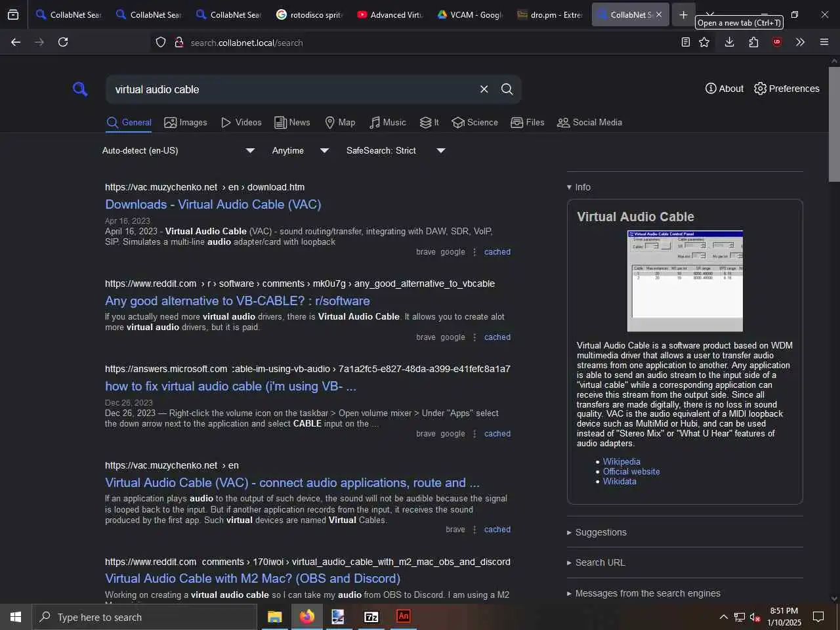Image resolution: width=840 pixels, height=630 pixels.
Task: Switch to Social Media tab
Action: [x=589, y=123]
